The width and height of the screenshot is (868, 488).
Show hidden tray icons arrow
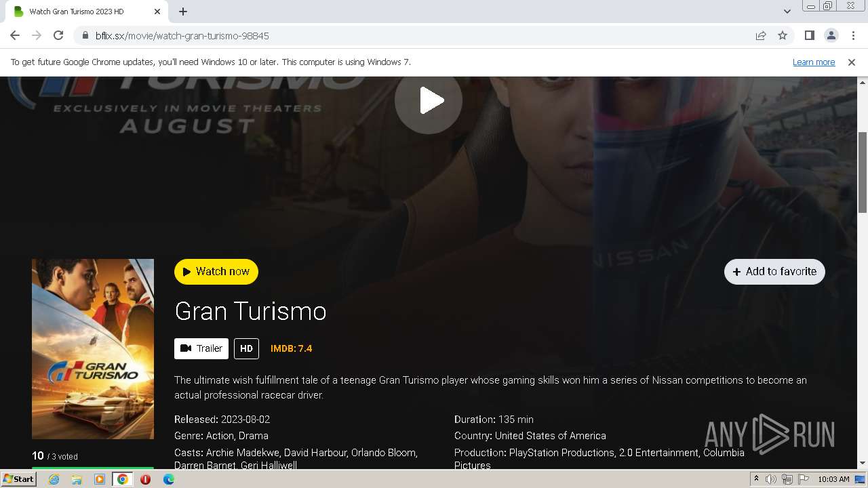click(x=757, y=479)
